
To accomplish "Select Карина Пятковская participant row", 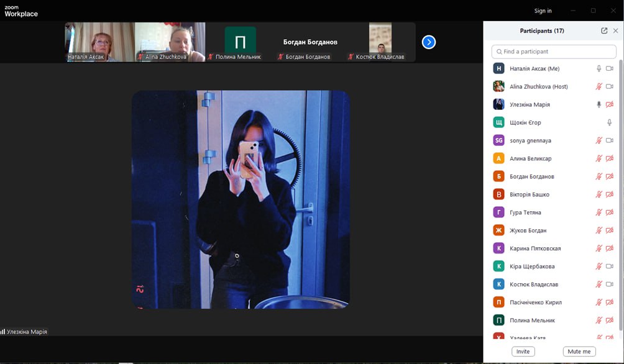I will (x=535, y=248).
